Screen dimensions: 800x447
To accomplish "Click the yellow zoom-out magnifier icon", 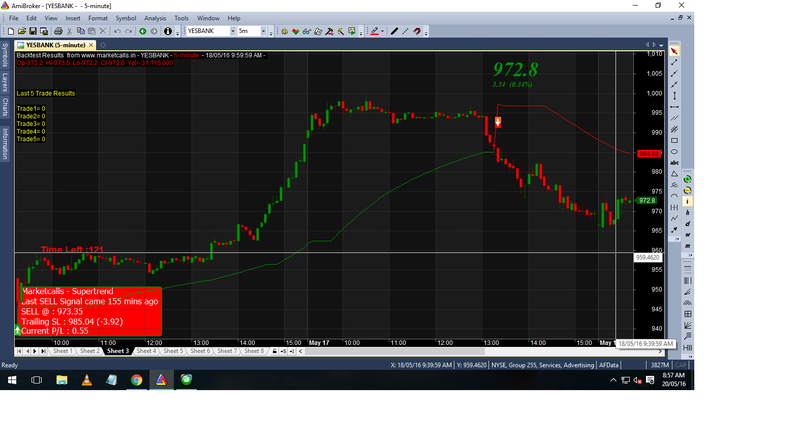I will 687,190.
